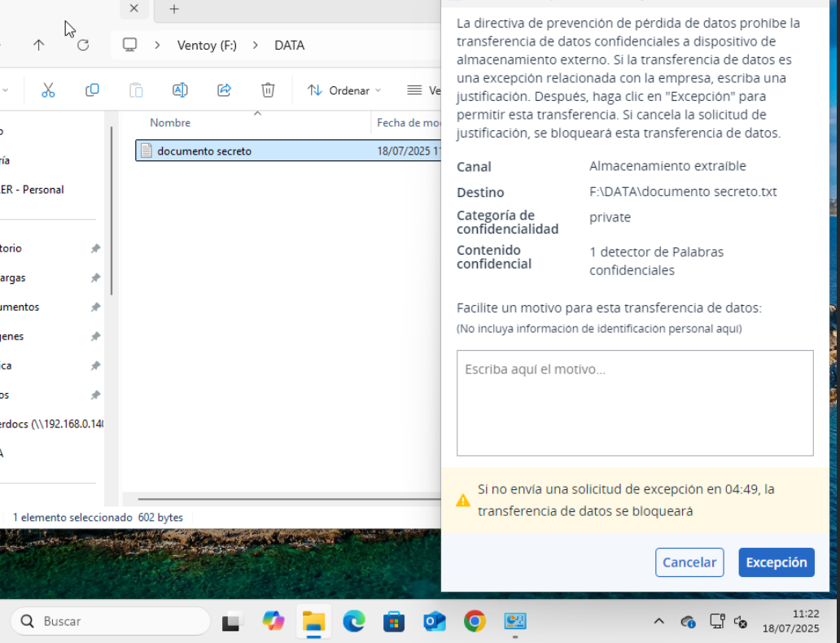
Task: Click the Buscar taskbar search box
Action: point(111,621)
